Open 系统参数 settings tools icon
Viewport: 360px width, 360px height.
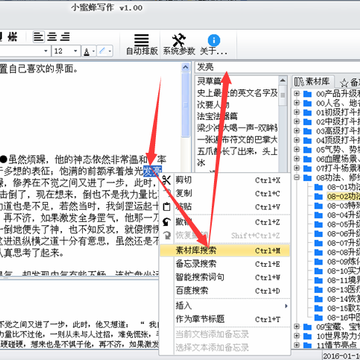(179, 41)
